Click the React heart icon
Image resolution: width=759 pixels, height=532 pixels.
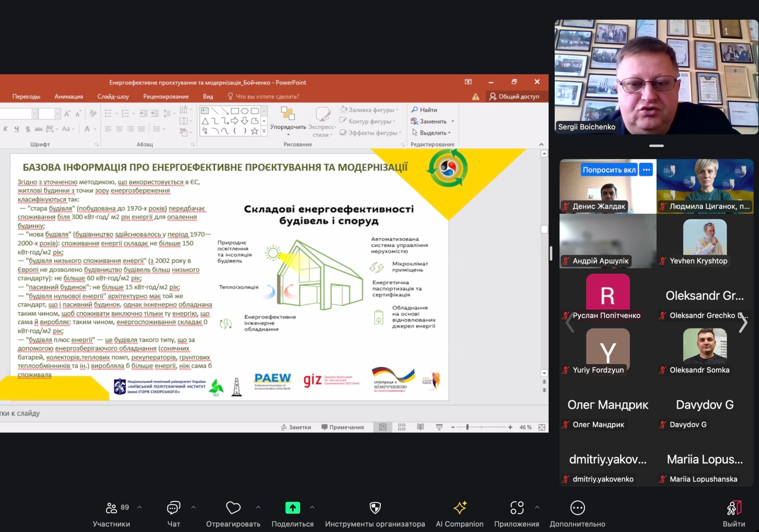click(233, 508)
